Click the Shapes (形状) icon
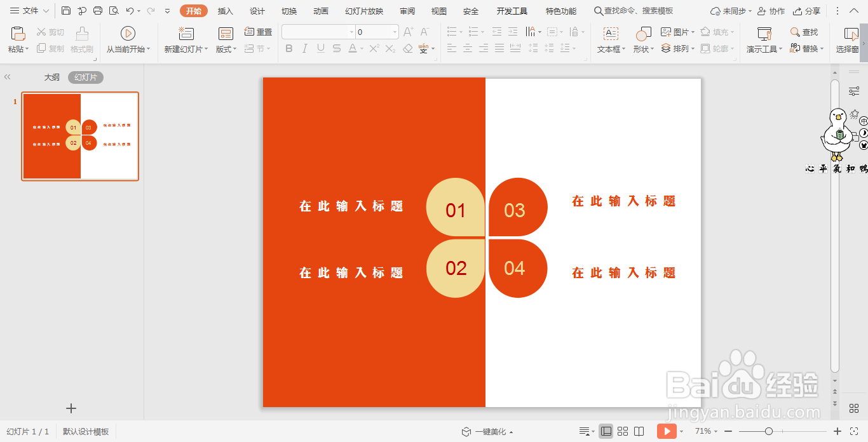This screenshot has height=442, width=868. click(x=644, y=34)
